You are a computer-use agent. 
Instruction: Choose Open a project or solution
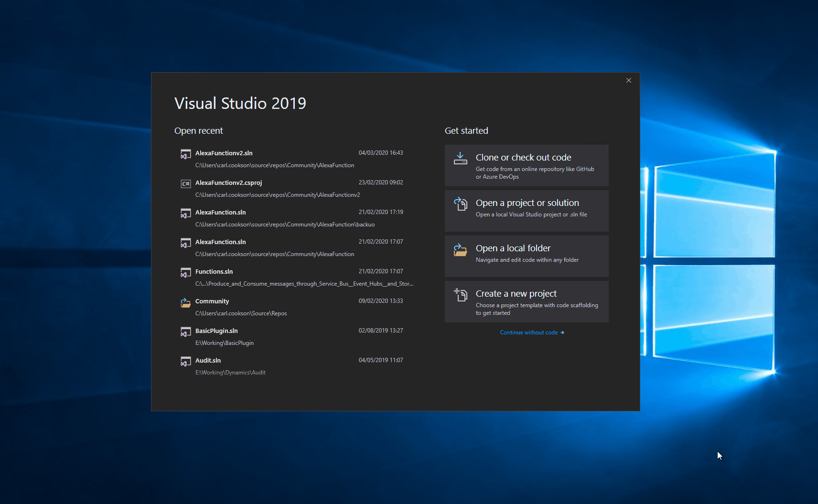(527, 211)
